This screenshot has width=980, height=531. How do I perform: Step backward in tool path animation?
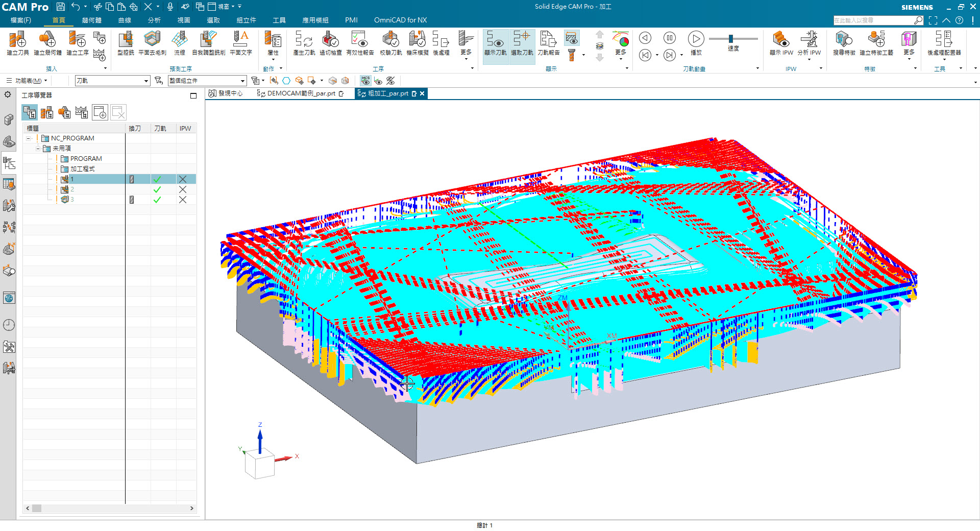645,38
